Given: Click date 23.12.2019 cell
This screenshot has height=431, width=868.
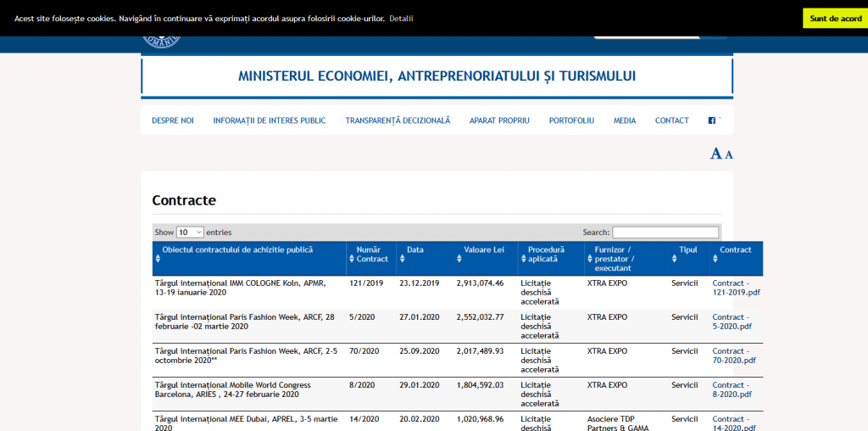Looking at the screenshot, I should coord(419,283).
